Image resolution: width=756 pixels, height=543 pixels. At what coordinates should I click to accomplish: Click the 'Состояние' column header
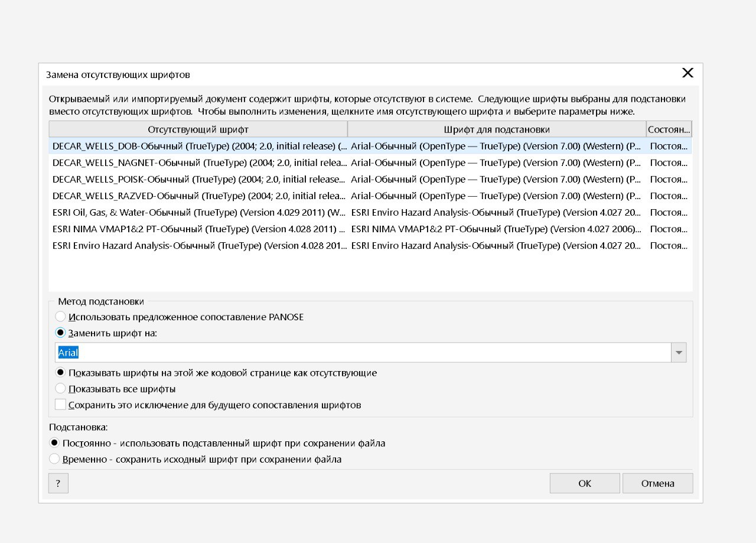click(669, 129)
